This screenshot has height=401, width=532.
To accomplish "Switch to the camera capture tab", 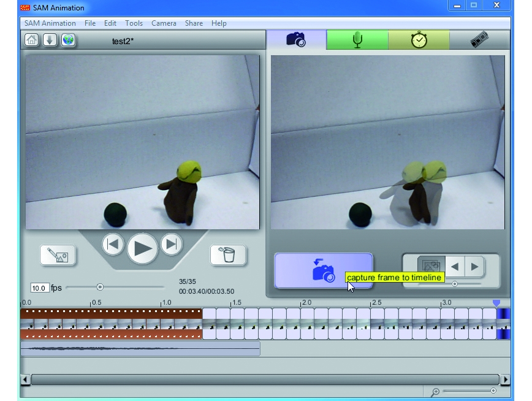I will click(296, 40).
